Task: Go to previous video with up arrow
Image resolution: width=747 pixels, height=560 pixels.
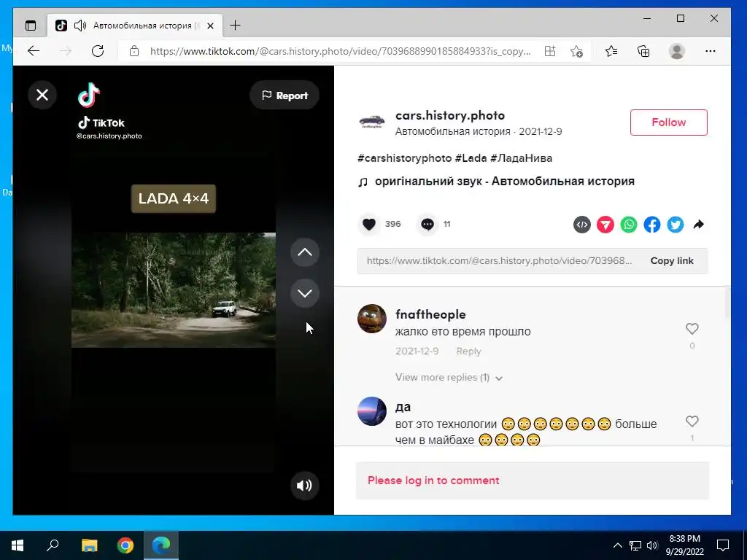Action: [305, 252]
